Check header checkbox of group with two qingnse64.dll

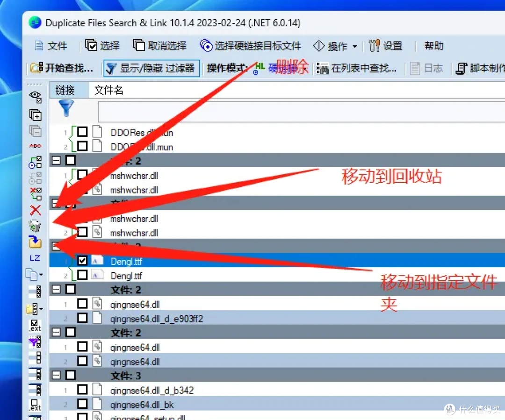tap(70, 332)
